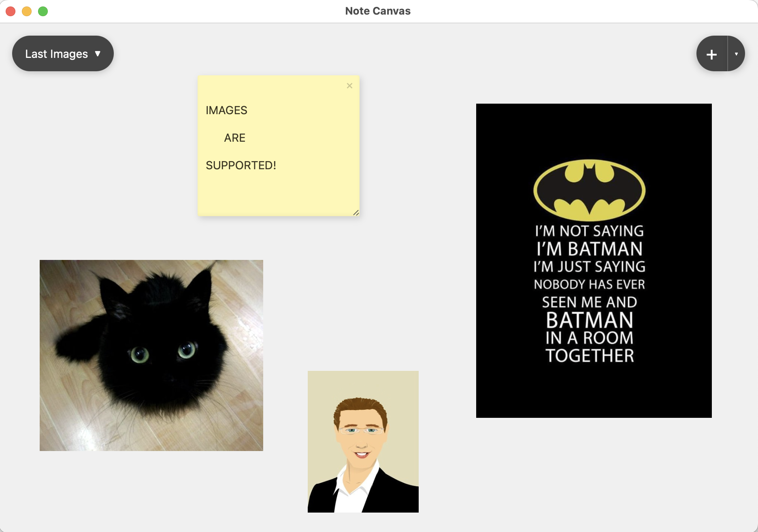Viewport: 758px width, 532px height.
Task: Close the yellow sticky note via its × icon
Action: [349, 85]
